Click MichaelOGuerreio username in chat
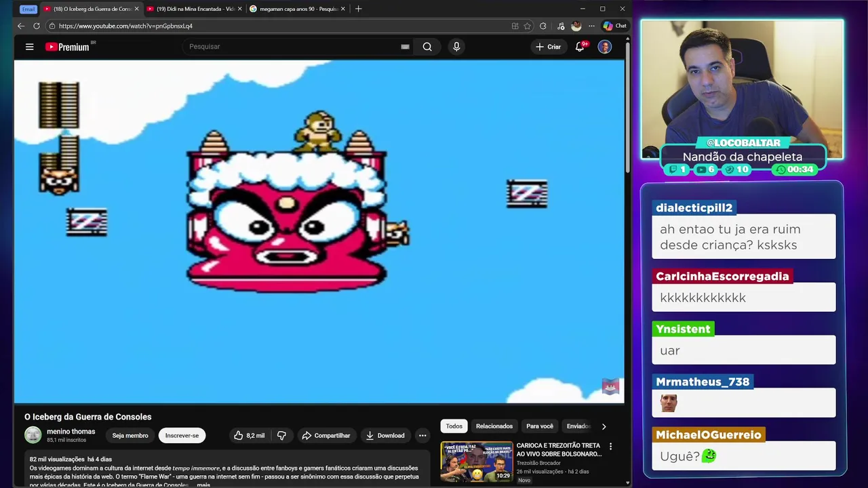Viewport: 868px width, 488px height. pos(709,434)
